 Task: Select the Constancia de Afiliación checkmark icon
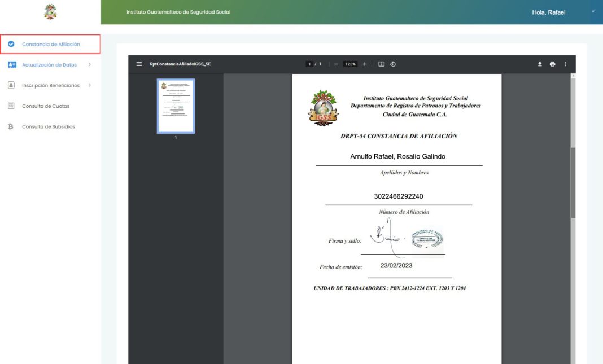[x=12, y=44]
